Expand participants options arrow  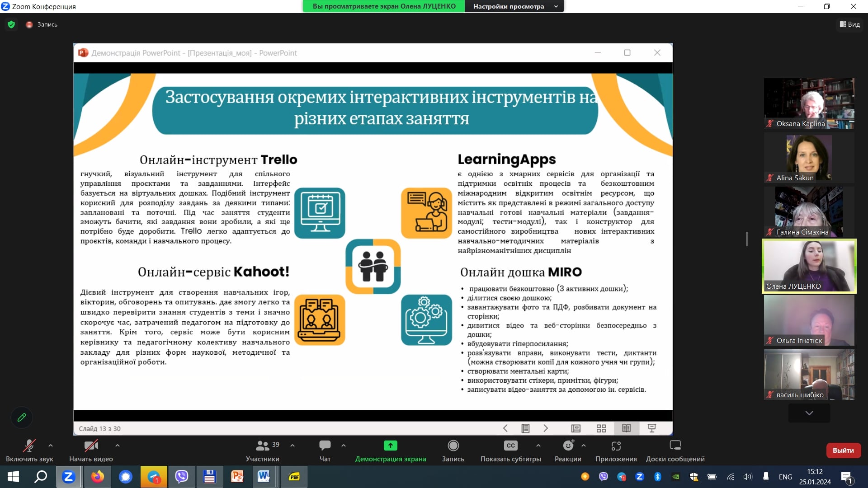[x=292, y=446]
